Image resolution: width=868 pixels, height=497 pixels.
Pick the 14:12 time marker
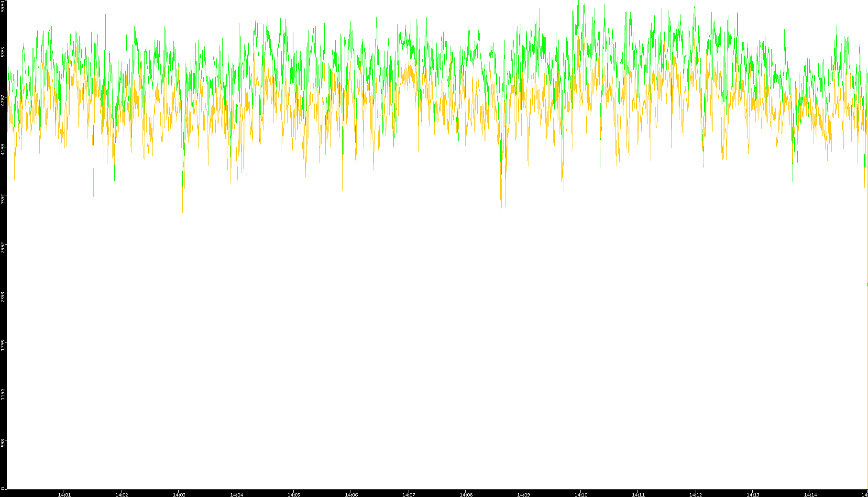[695, 495]
